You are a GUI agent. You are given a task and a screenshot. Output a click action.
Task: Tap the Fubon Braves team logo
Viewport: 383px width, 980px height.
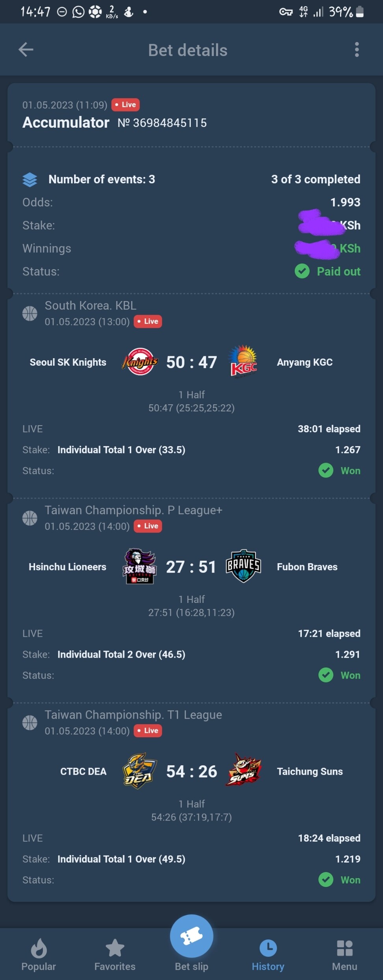pos(244,566)
